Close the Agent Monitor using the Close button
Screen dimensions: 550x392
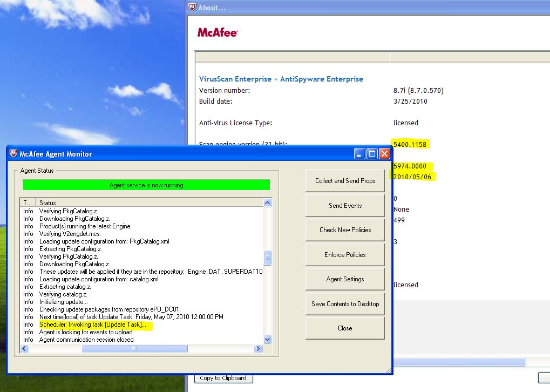[x=345, y=328]
